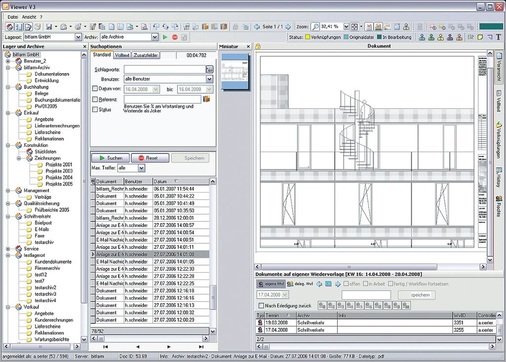Image resolution: width=506 pixels, height=362 pixels.
Task: Click into the Schlagworte input field
Action: pos(165,69)
